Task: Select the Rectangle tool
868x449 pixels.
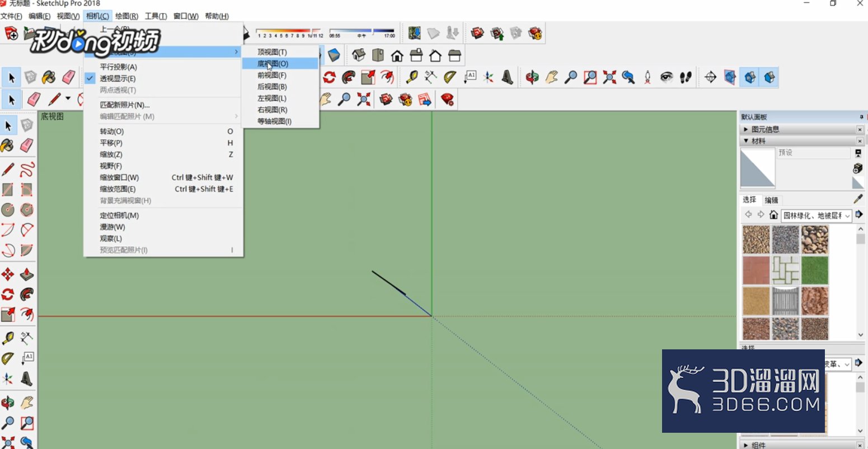Action: [8, 189]
